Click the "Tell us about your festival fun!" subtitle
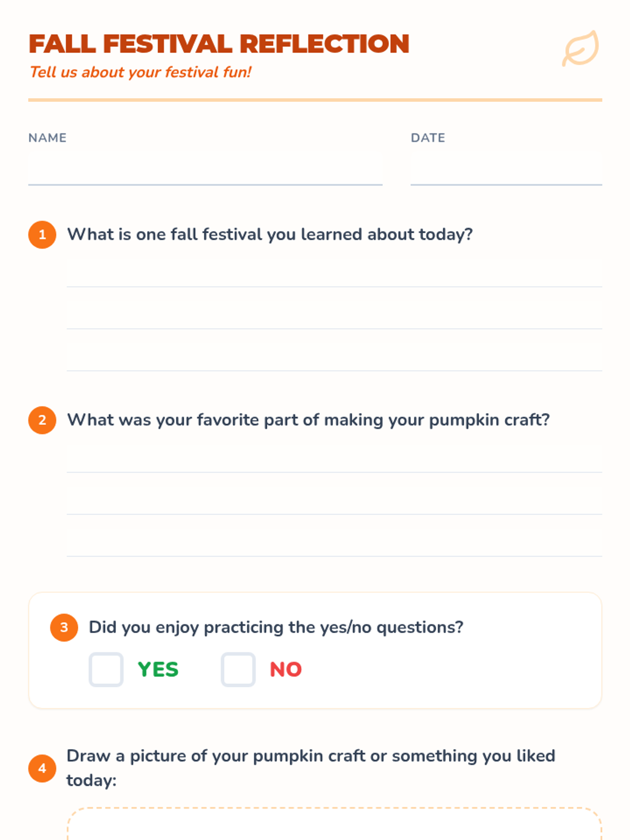The width and height of the screenshot is (630, 840). (141, 72)
